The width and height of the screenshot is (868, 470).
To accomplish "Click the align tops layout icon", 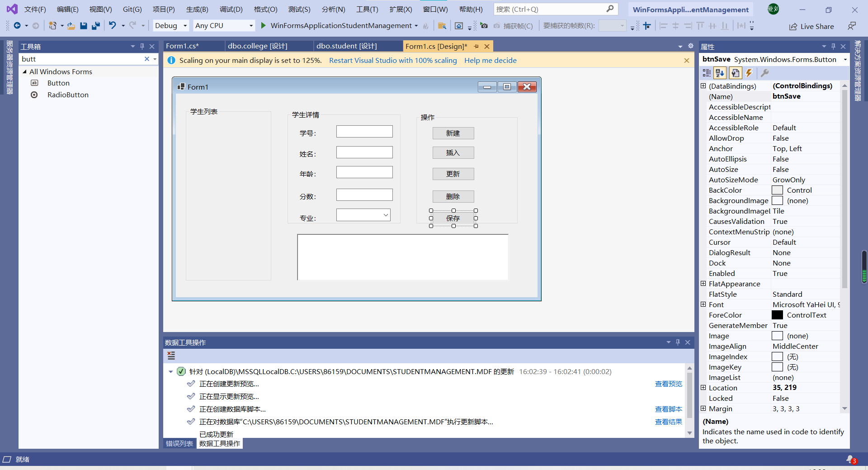I will (700, 26).
